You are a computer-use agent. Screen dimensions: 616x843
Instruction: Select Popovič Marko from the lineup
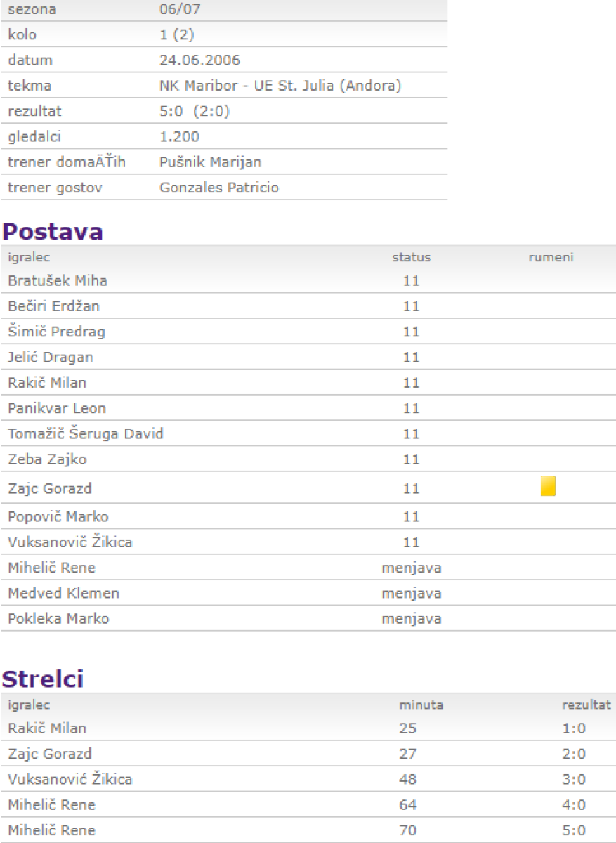(58, 517)
